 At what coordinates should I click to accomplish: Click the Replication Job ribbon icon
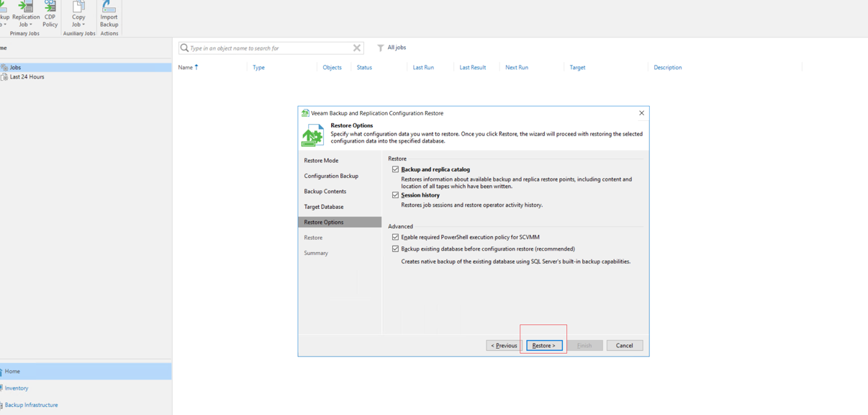click(x=26, y=7)
